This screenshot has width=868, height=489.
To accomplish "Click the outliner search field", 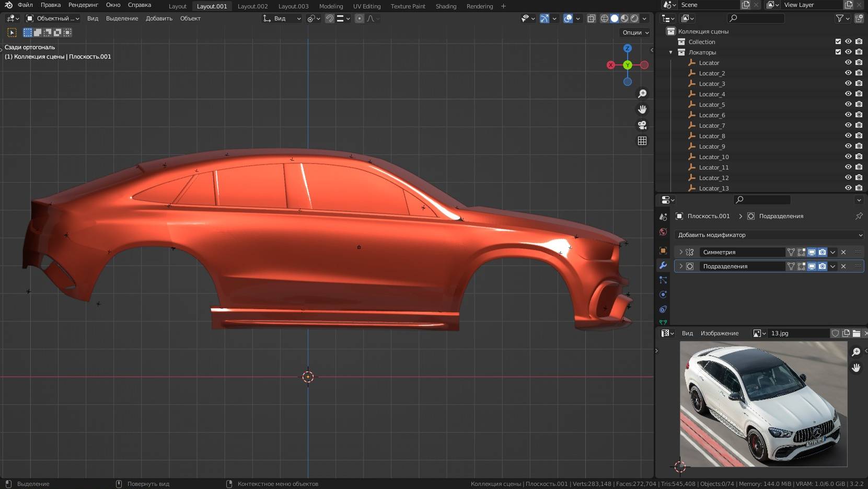I will pos(757,18).
